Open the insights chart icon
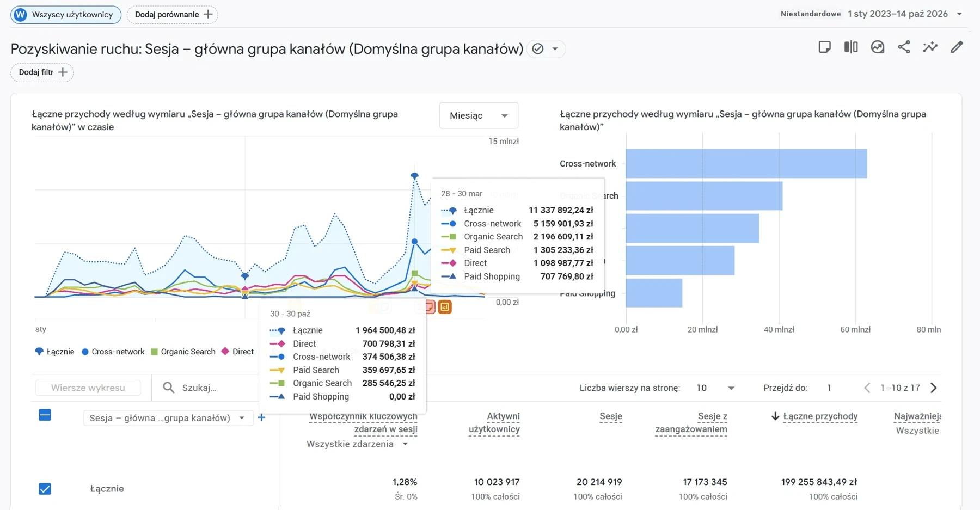Viewport: 980px width, 510px height. (x=878, y=47)
